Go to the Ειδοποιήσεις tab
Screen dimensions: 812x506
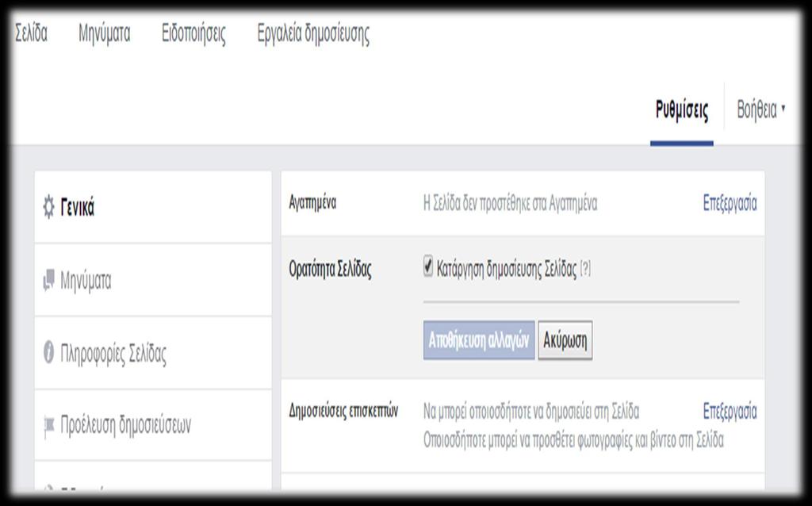[193, 33]
